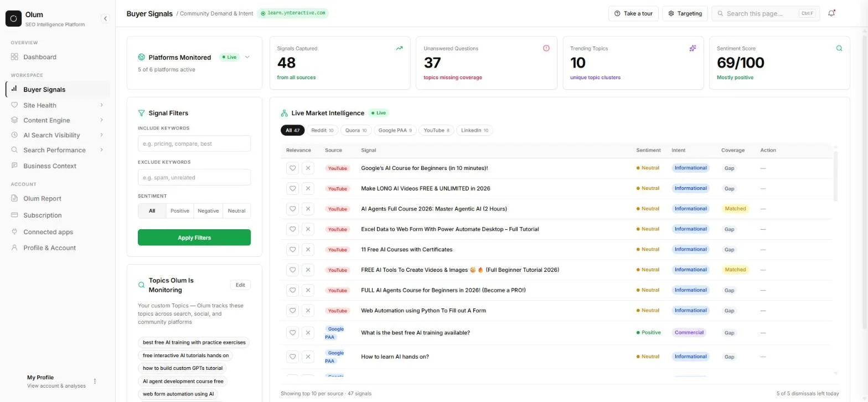Click the Sentiment Score search icon

839,48
